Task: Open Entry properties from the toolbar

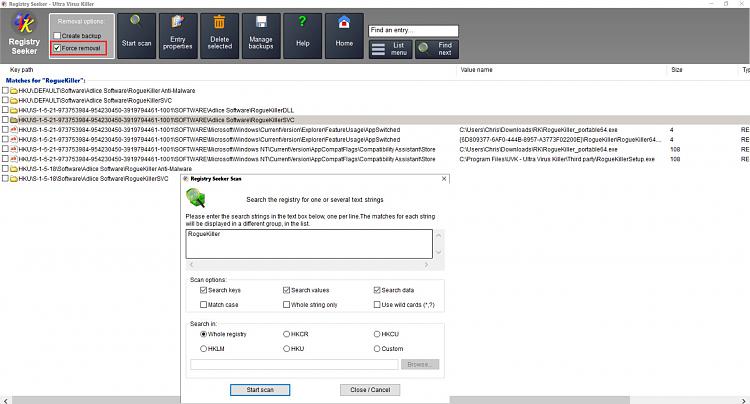Action: (178, 36)
